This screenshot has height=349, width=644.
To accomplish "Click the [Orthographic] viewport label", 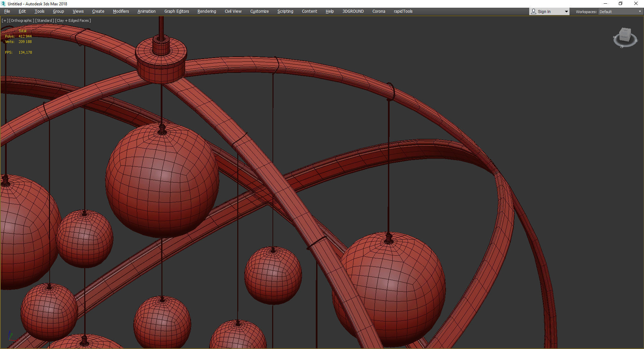I will [21, 20].
